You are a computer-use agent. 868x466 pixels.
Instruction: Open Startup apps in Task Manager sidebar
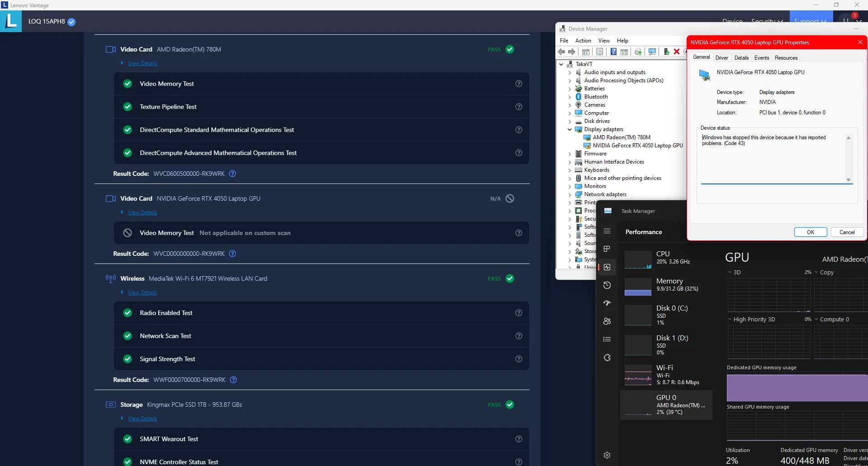(607, 303)
